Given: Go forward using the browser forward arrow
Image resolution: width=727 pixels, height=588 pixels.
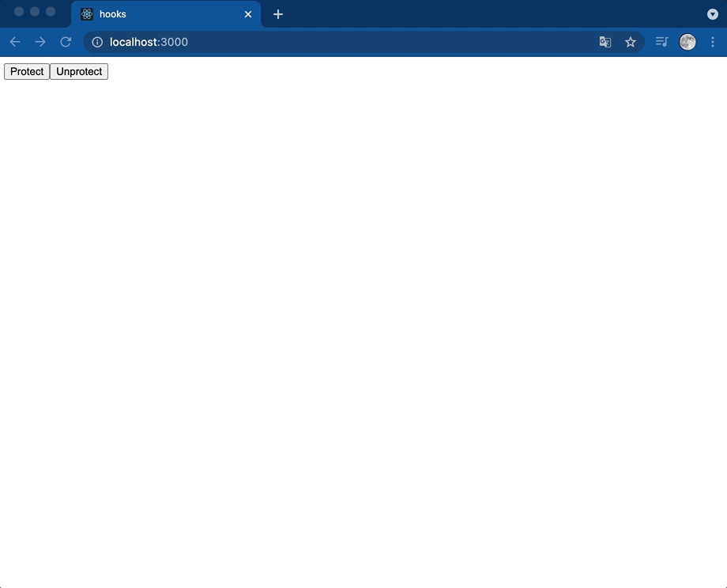Looking at the screenshot, I should coord(40,42).
